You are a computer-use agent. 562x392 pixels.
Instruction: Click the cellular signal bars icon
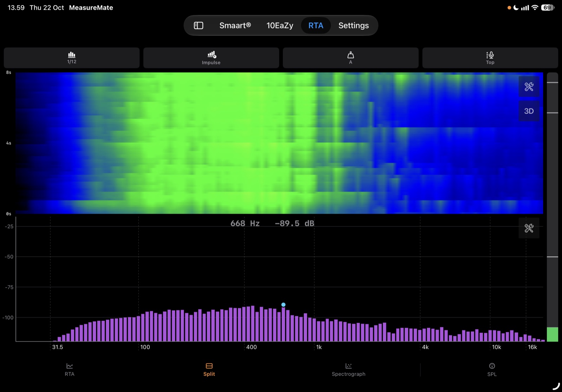click(x=525, y=7)
